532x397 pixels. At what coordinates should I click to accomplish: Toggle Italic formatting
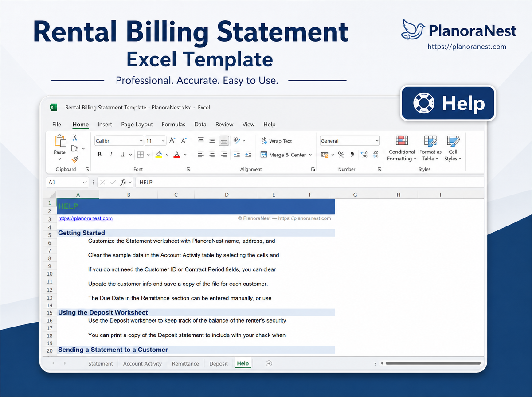tap(111, 155)
